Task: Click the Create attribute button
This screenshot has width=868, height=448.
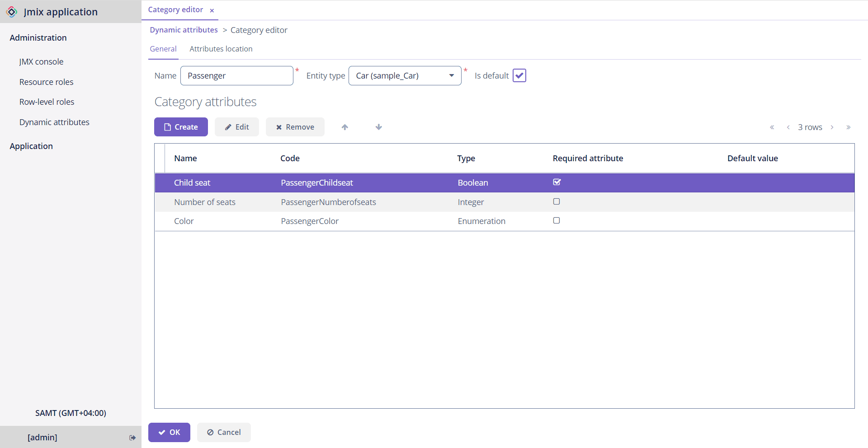Action: tap(181, 127)
